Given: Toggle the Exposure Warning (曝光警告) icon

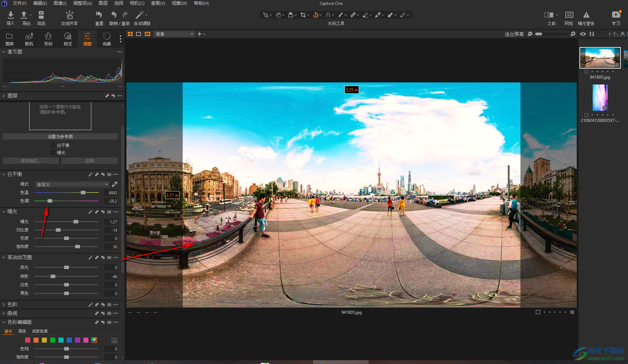Looking at the screenshot, I should click(586, 15).
